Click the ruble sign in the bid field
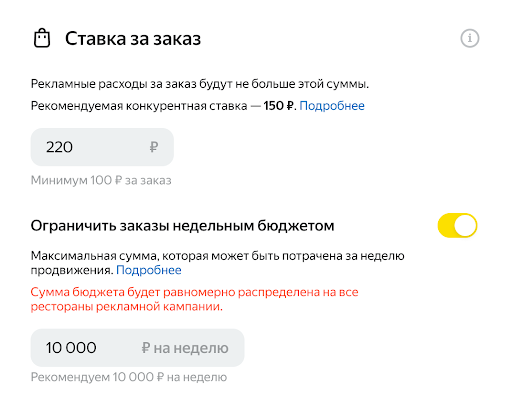 tap(154, 147)
